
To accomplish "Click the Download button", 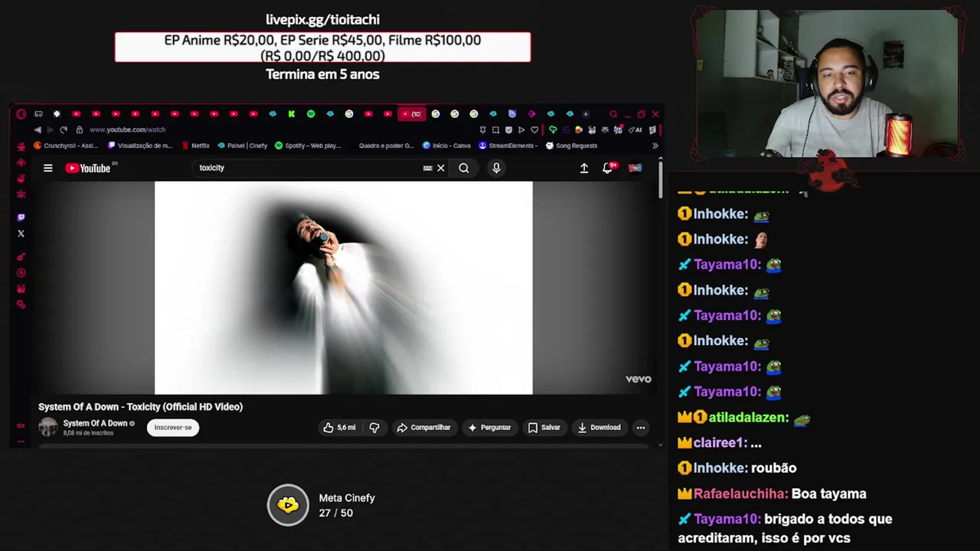I will 599,427.
